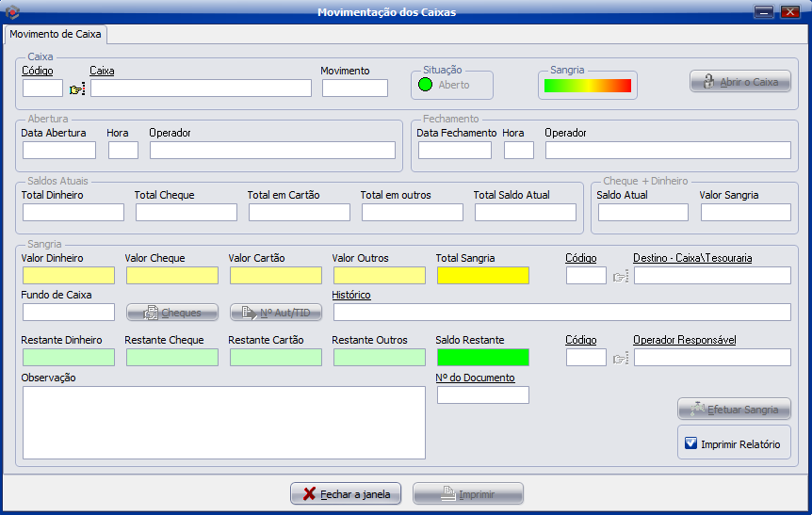Click the green Aberto status indicator
The height and width of the screenshot is (515, 812).
click(425, 85)
